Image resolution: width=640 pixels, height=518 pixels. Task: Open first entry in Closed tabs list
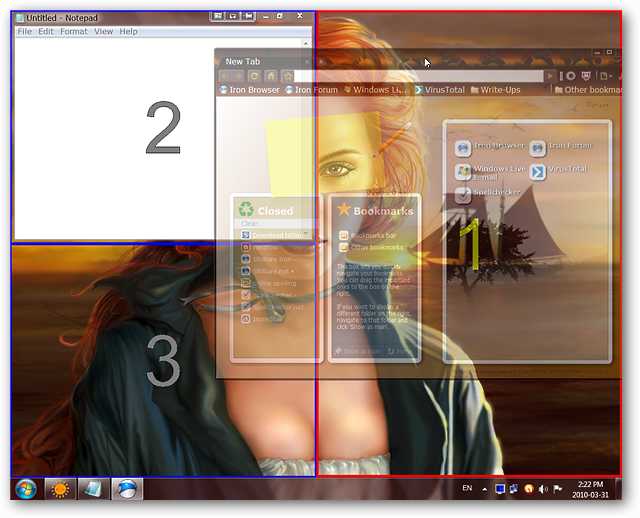pos(273,235)
